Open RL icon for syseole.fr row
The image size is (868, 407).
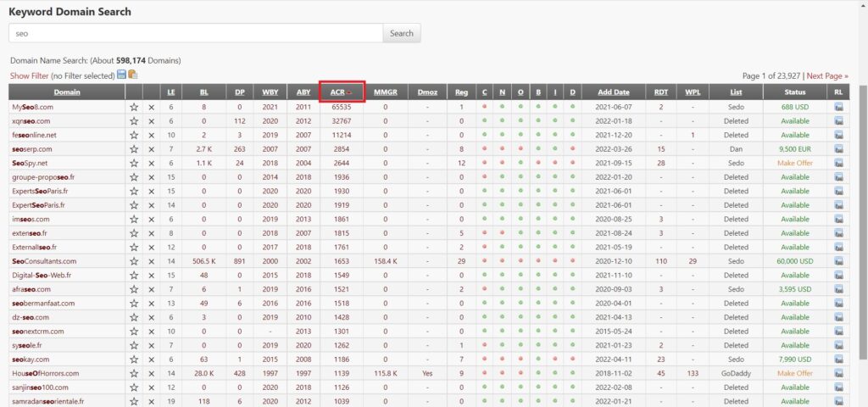pyautogui.click(x=838, y=346)
